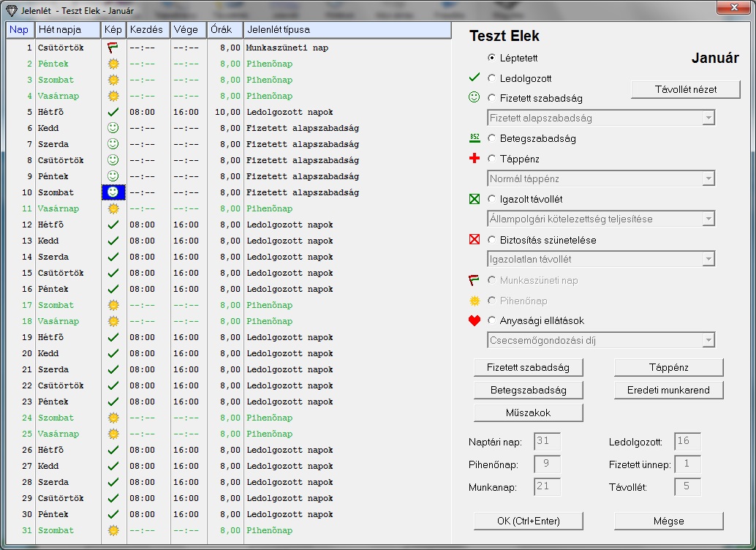The height and width of the screenshot is (550, 756).
Task: Click the flag icon in day 1 row
Action: 113,48
